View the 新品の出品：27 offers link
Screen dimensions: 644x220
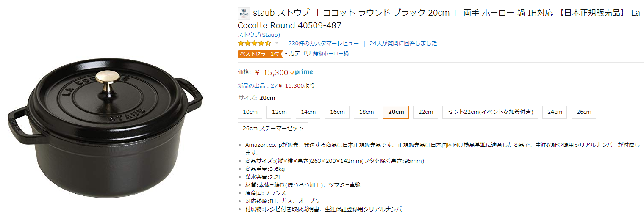click(257, 85)
